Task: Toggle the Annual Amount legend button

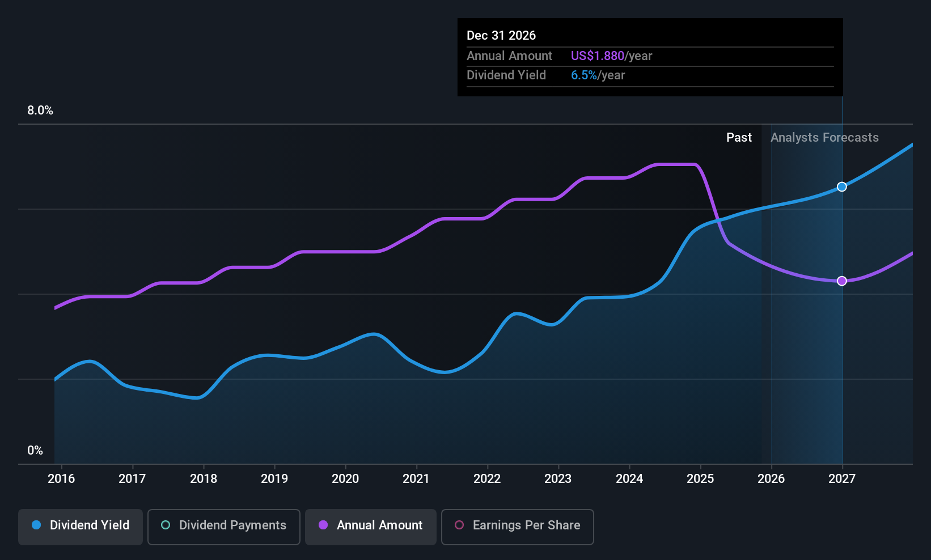Action: click(x=371, y=527)
